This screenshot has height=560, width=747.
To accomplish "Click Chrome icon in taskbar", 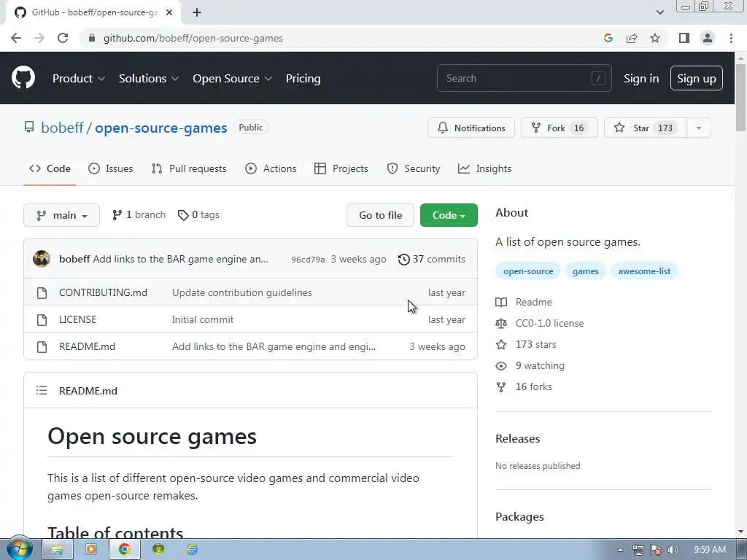I will click(124, 549).
